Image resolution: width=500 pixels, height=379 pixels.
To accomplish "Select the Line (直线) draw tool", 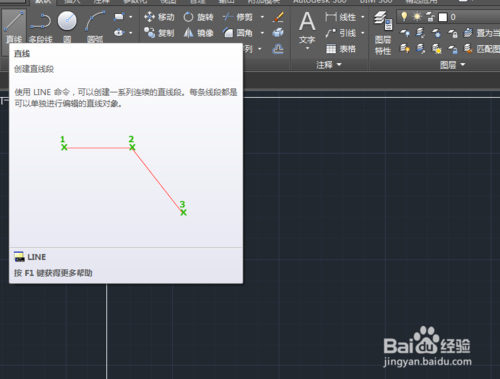I will (14, 27).
